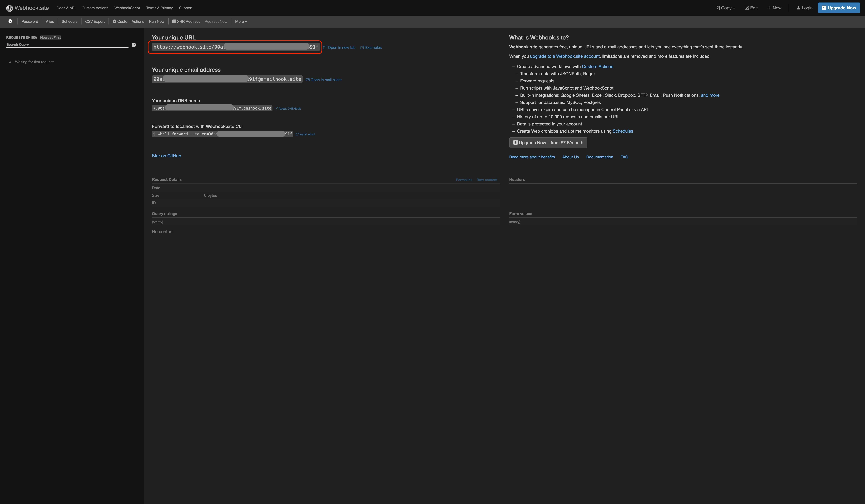
Task: Expand the Copy dropdown
Action: coord(725,8)
